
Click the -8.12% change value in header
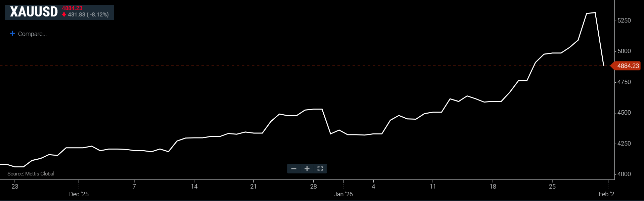coord(98,15)
